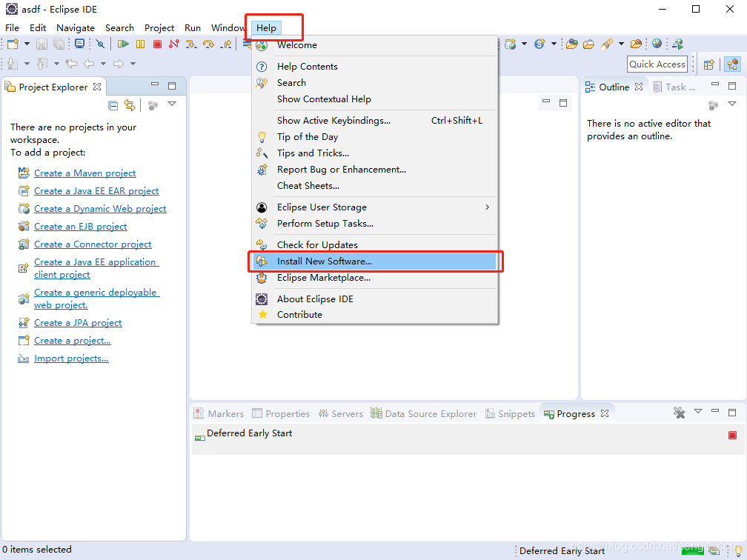Click the Open Perspective icon
747x560 pixels.
pyautogui.click(x=709, y=64)
